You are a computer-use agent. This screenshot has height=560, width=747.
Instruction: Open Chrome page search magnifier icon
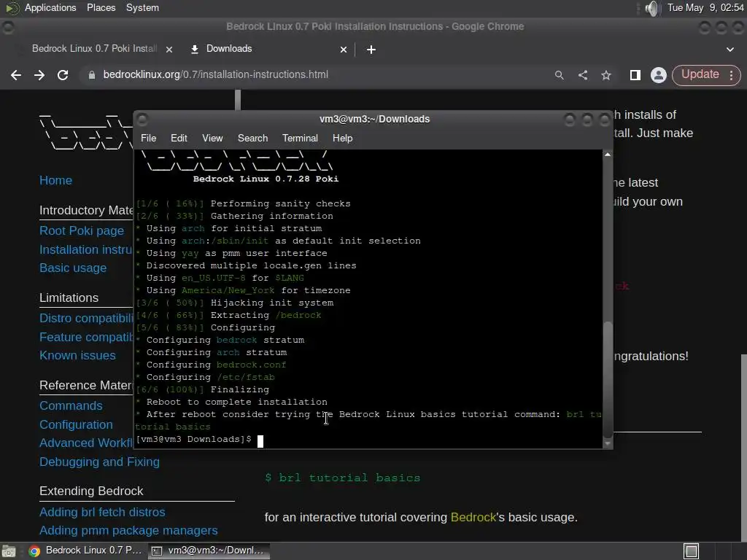(x=560, y=75)
